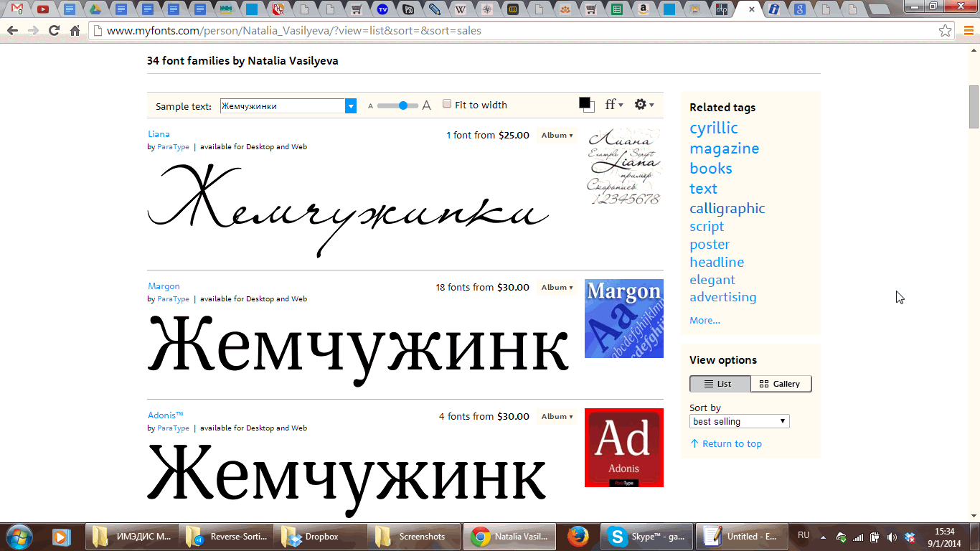Viewport: 980px width, 551px height.
Task: Click the Adonis red poster thumbnail
Action: pos(624,448)
